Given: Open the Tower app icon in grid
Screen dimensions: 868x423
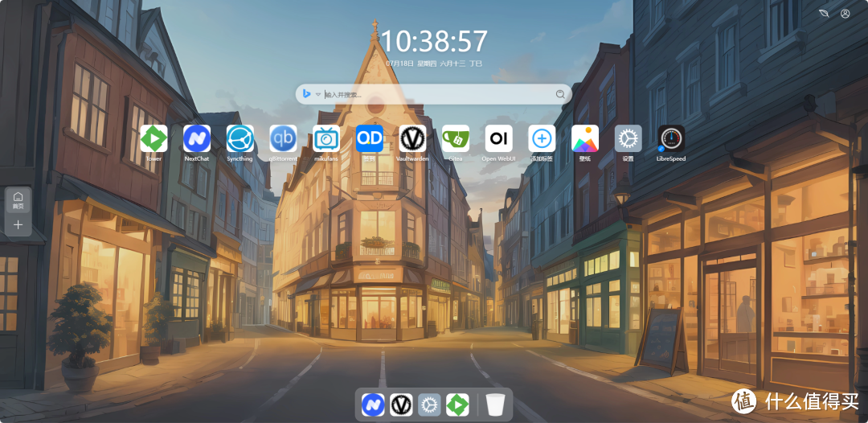Looking at the screenshot, I should pos(154,138).
